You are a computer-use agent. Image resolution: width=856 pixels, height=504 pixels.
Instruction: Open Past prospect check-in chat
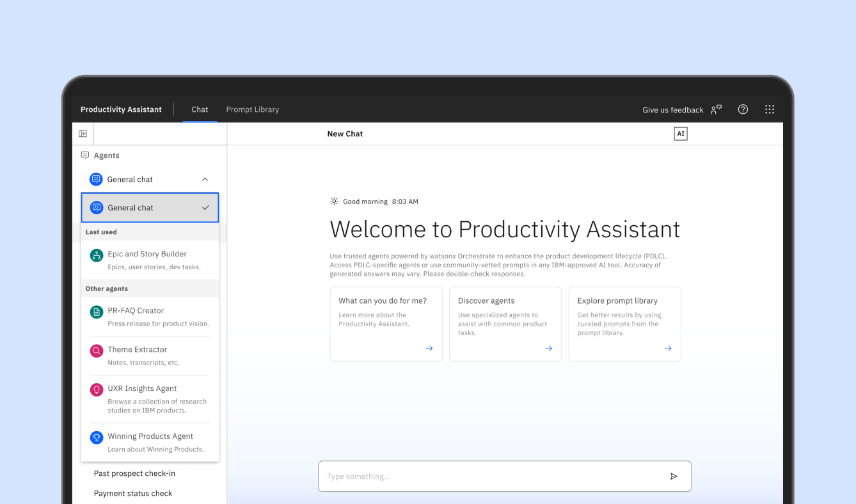pos(134,473)
